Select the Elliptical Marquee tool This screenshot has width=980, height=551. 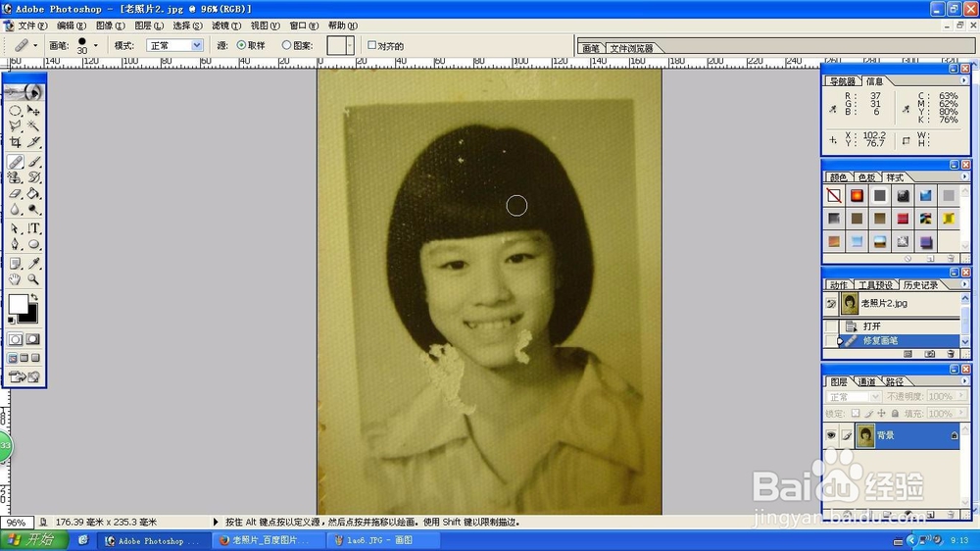[15, 111]
